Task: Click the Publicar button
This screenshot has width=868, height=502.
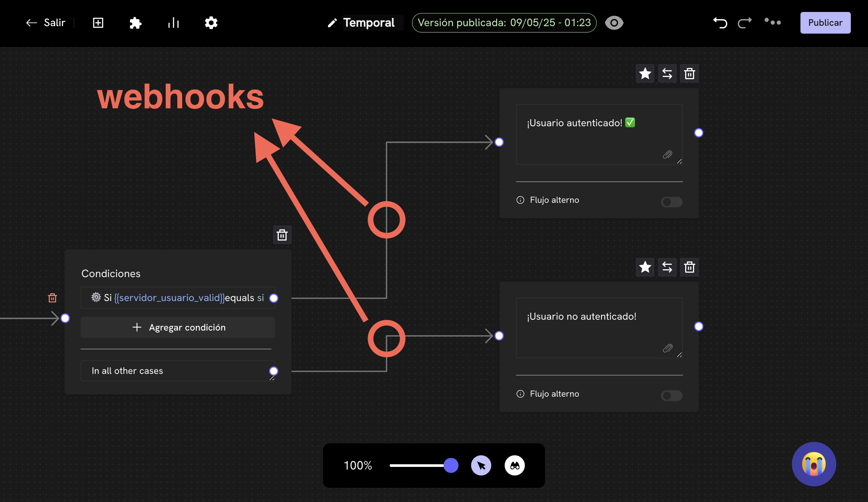Action: 825,23
